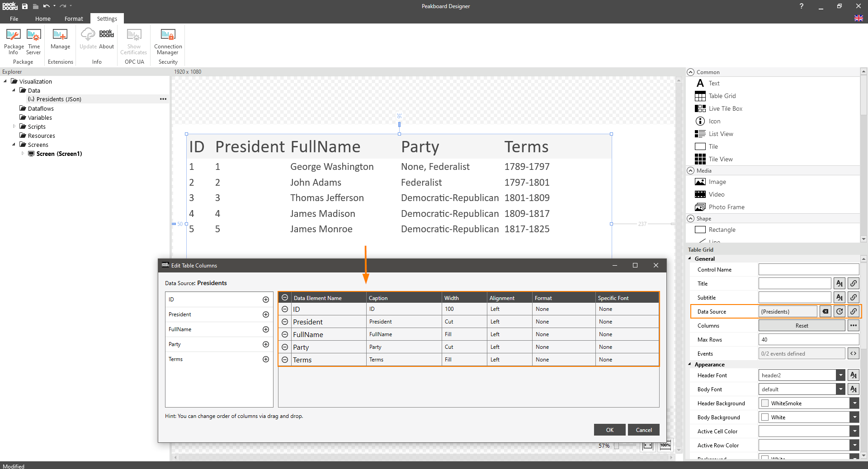Click the language flag icon
Image resolution: width=868 pixels, height=469 pixels.
pos(859,18)
